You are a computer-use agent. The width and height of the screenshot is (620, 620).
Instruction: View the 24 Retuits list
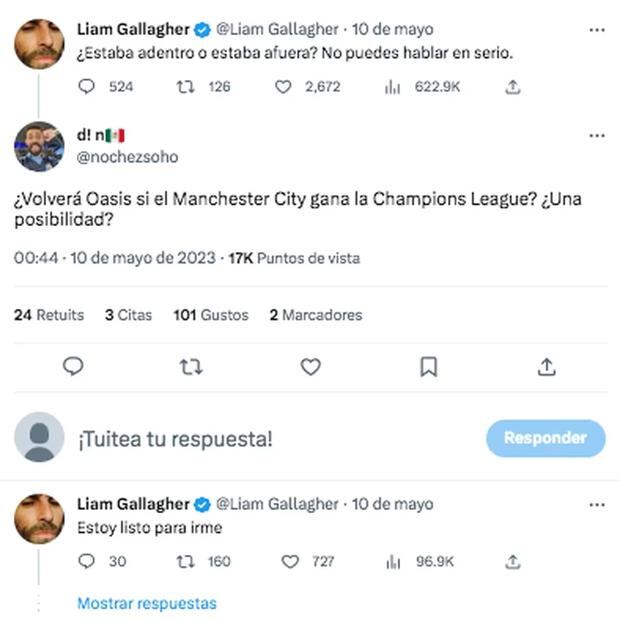tap(49, 315)
